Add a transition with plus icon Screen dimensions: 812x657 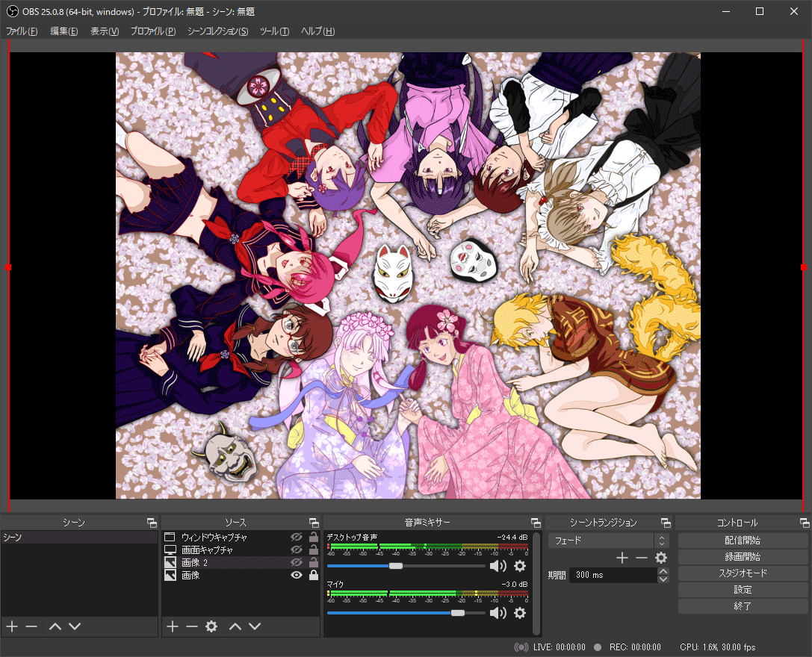coord(622,558)
